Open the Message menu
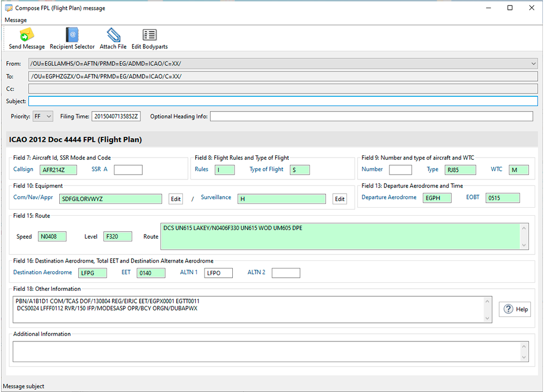This screenshot has width=544, height=392. pos(16,20)
